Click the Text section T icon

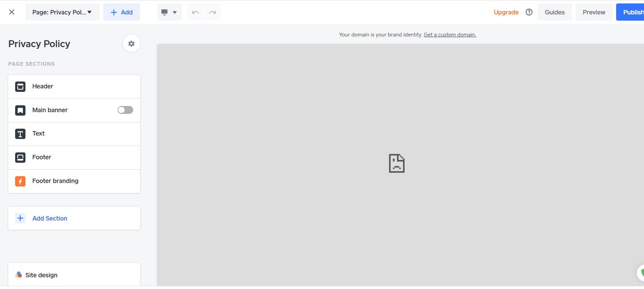[20, 133]
